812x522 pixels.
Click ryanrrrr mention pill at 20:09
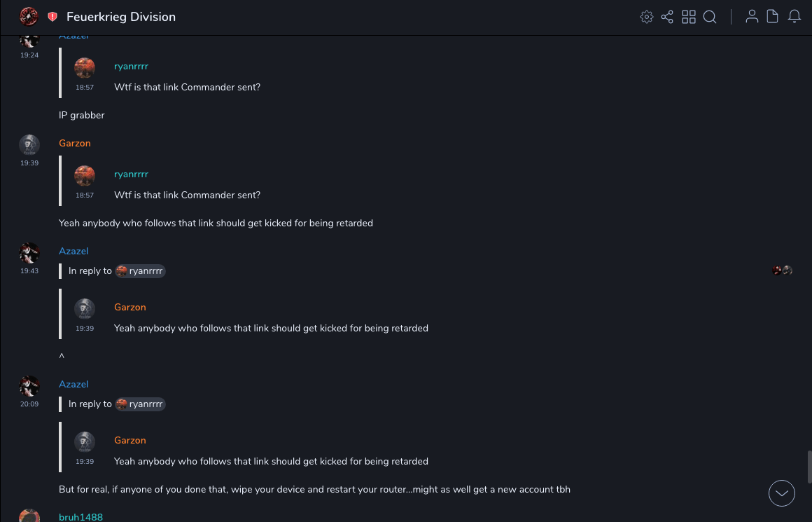pyautogui.click(x=141, y=404)
